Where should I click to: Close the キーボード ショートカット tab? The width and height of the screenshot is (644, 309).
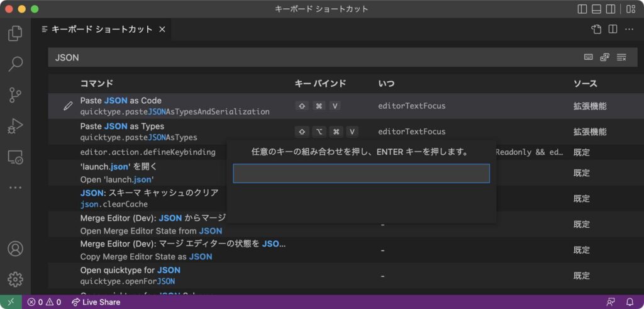pyautogui.click(x=162, y=29)
